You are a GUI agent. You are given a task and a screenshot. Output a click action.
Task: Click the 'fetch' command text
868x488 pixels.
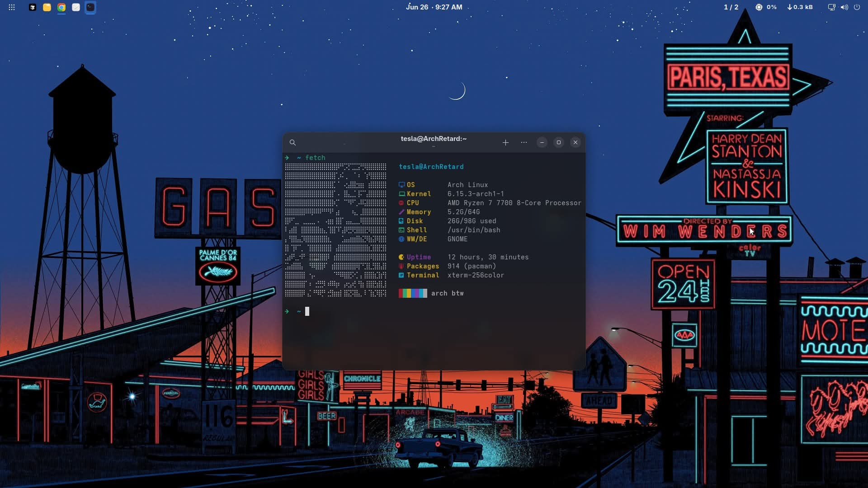click(315, 158)
